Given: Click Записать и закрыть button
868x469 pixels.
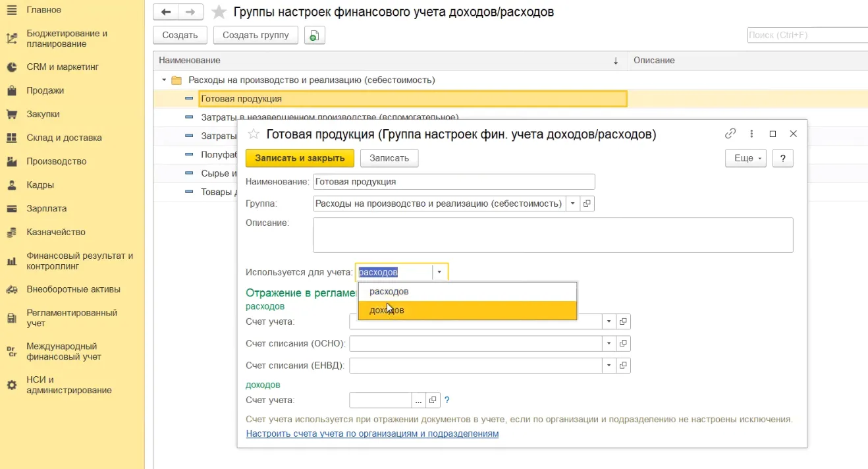Looking at the screenshot, I should pos(300,158).
